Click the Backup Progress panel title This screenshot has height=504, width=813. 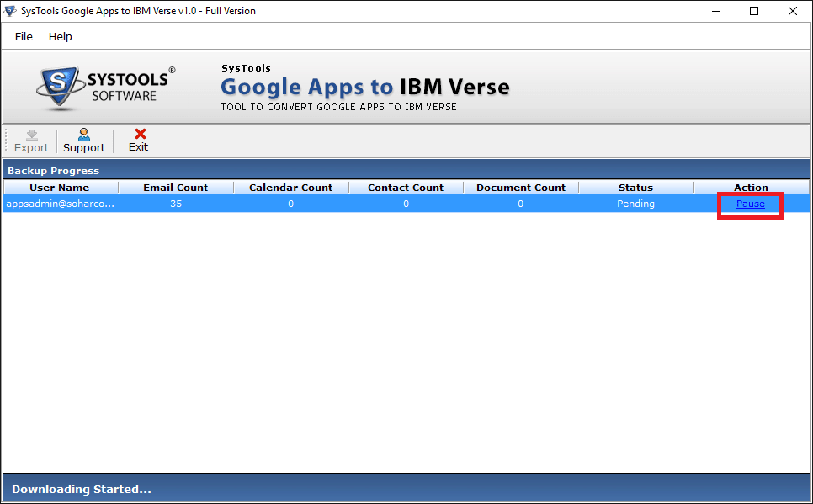[x=53, y=171]
